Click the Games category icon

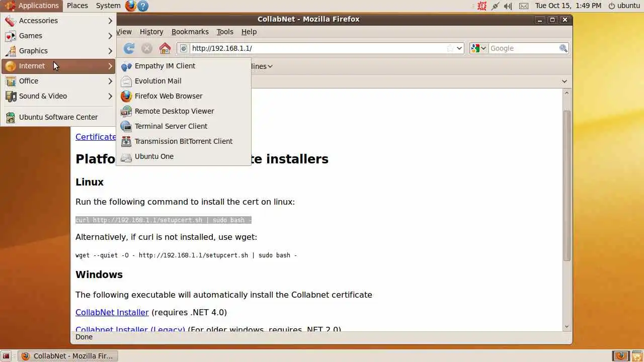coord(11,36)
